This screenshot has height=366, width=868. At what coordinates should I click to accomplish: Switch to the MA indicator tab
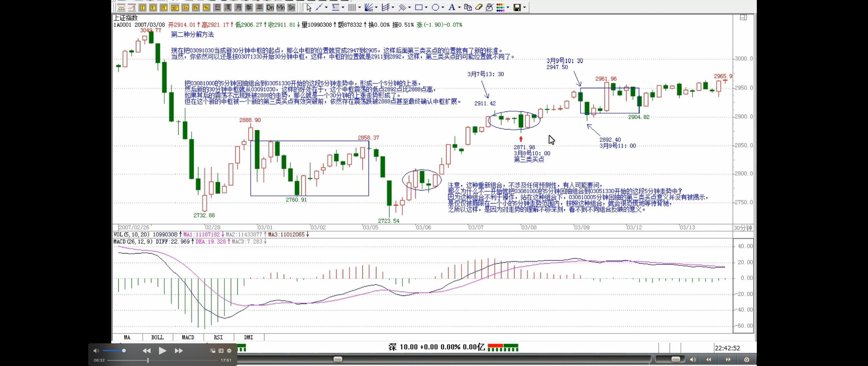click(127, 337)
